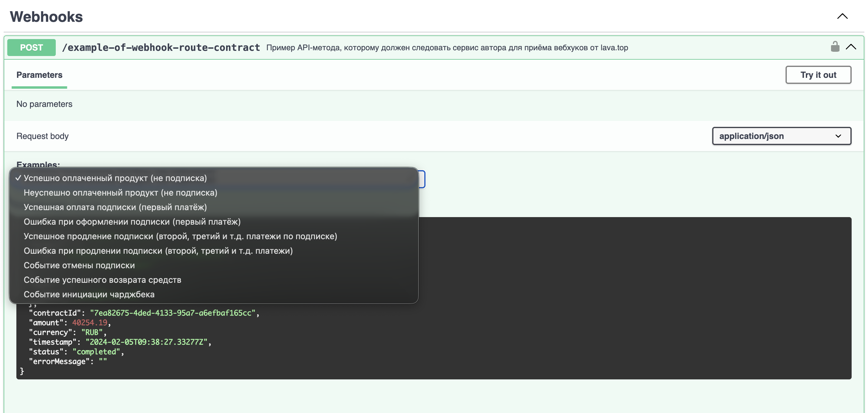Choose 'Успешная оплата подписки (первый платёж)'
868x413 pixels.
[214, 207]
